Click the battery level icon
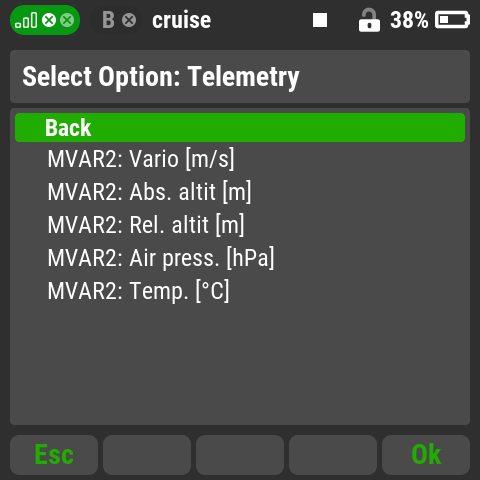This screenshot has width=480, height=480. tap(452, 20)
